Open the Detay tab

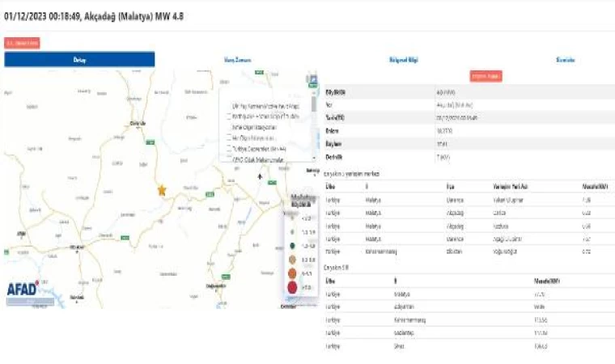click(79, 60)
